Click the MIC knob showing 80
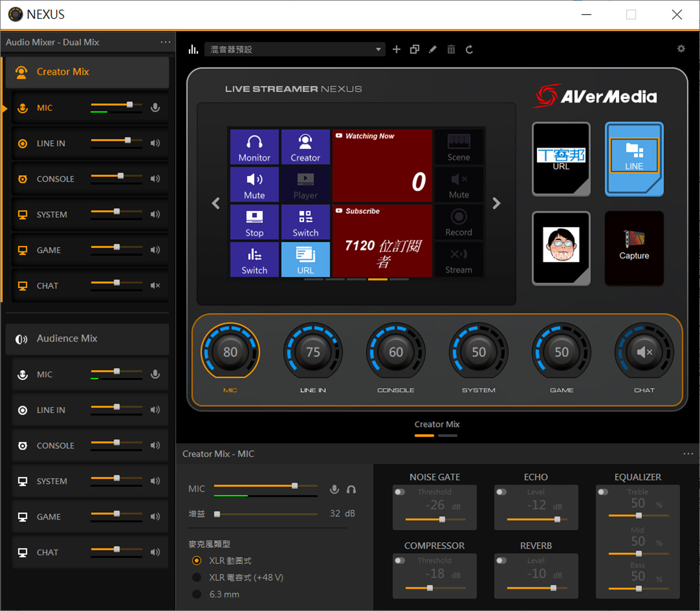Viewport: 700px width, 611px height. pos(230,351)
